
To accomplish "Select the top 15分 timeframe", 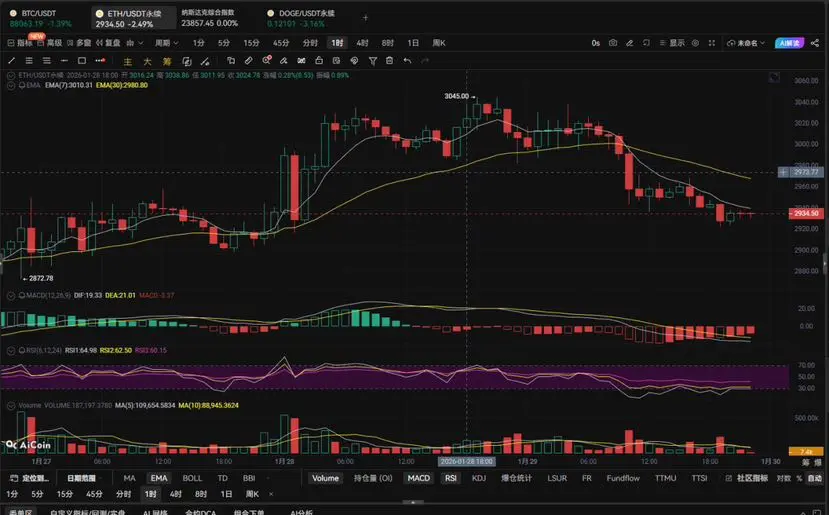I will [251, 43].
